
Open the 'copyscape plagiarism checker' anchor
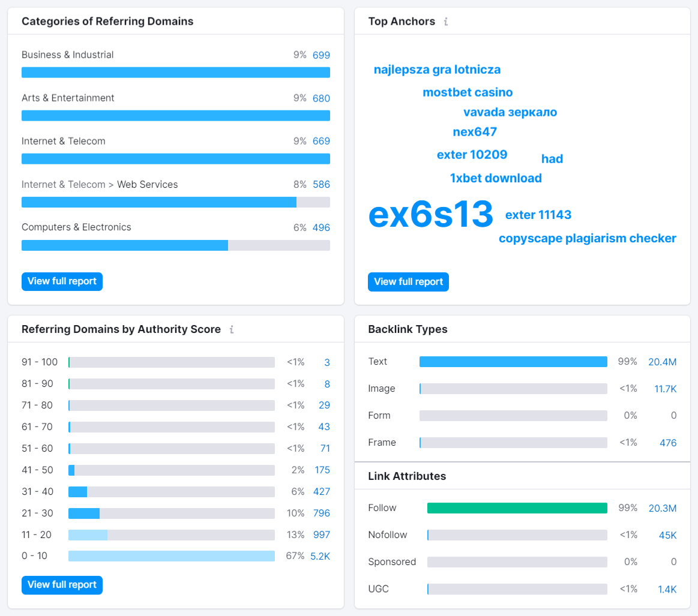588,238
